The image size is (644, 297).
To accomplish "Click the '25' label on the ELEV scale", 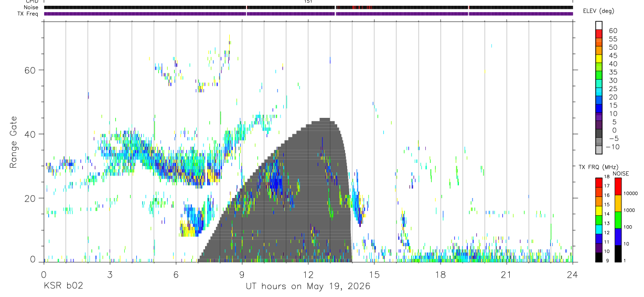I will (612, 89).
